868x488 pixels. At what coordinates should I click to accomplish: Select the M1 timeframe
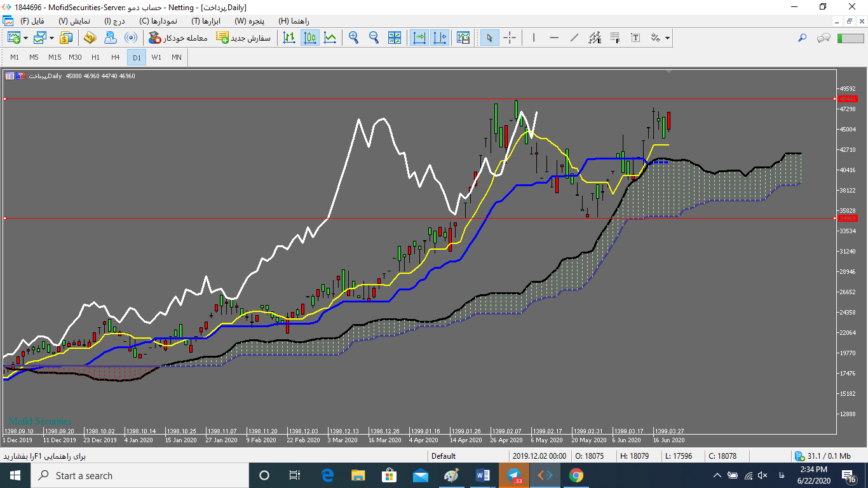click(x=15, y=57)
